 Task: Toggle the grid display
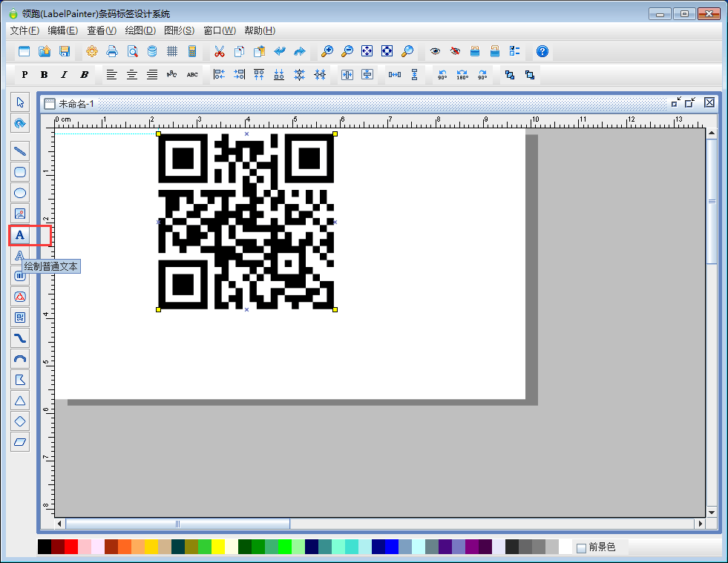171,51
